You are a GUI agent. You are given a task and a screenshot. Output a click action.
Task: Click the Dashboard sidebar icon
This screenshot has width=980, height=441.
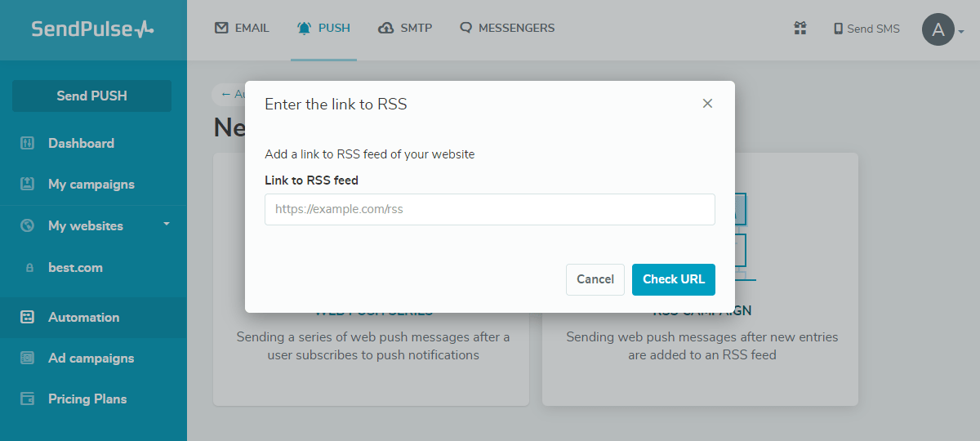28,144
